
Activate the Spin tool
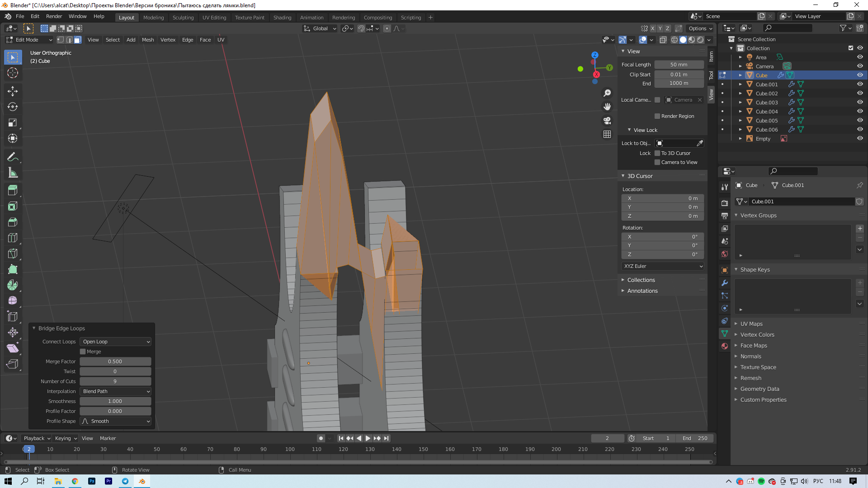(13, 285)
